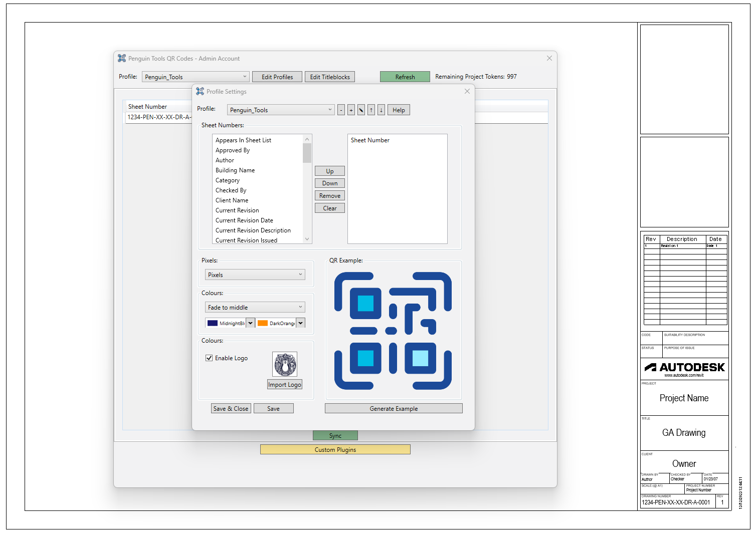This screenshot has height=535, width=756.
Task: Click the up-arrow icon beside the Help button
Action: [x=371, y=110]
